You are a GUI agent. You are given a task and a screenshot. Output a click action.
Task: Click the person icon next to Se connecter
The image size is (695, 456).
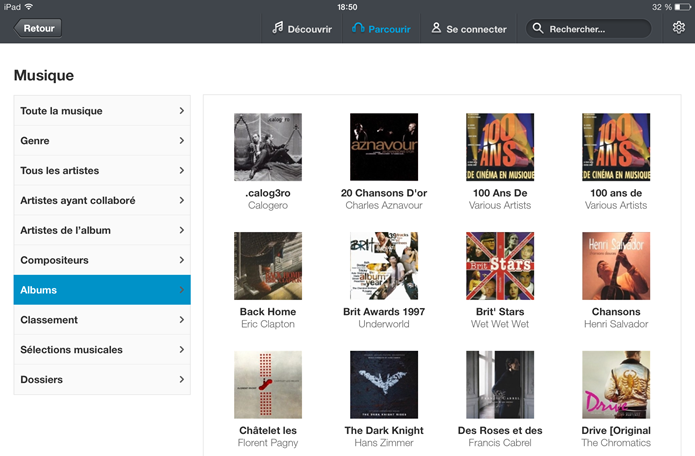point(436,28)
